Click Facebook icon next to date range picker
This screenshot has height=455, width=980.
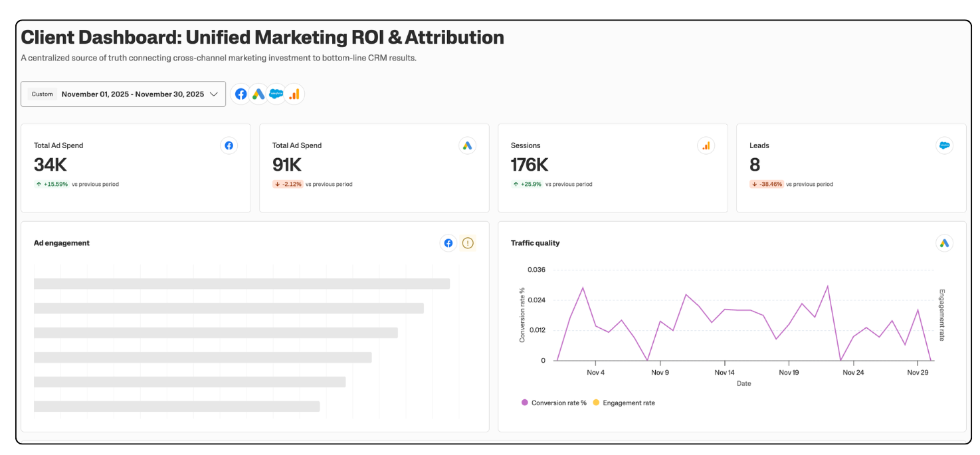click(x=241, y=94)
